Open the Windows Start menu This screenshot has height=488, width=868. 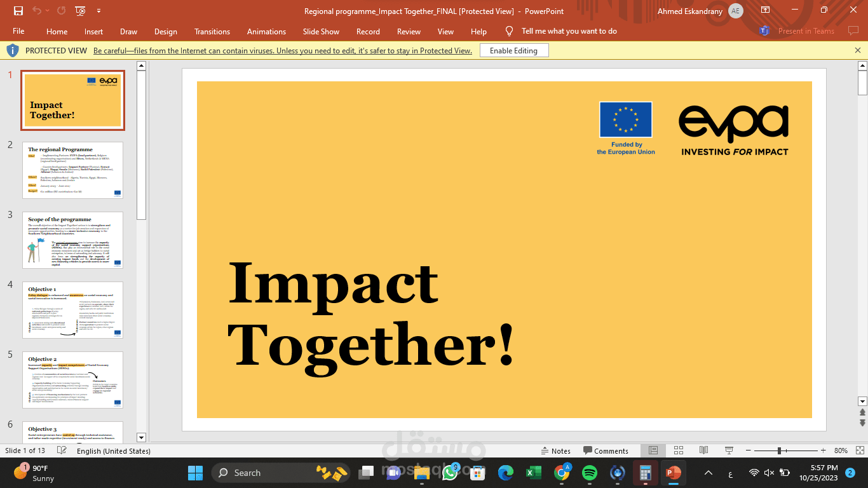tap(195, 473)
